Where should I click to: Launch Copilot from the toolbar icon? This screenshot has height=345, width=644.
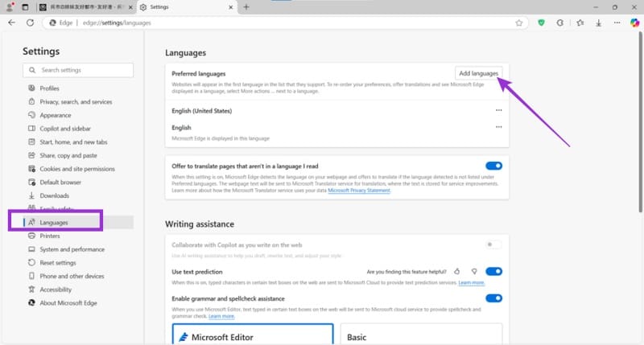tap(634, 23)
